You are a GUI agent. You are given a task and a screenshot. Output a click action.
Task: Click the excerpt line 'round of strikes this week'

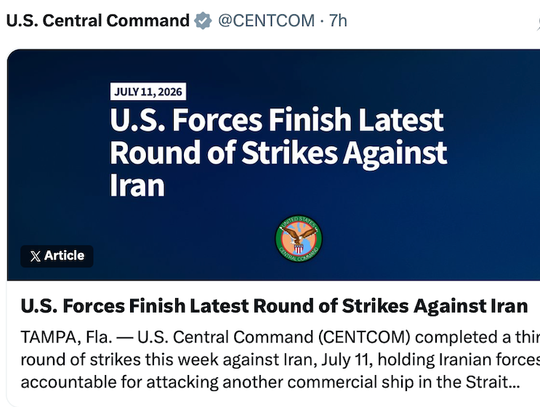(x=280, y=359)
